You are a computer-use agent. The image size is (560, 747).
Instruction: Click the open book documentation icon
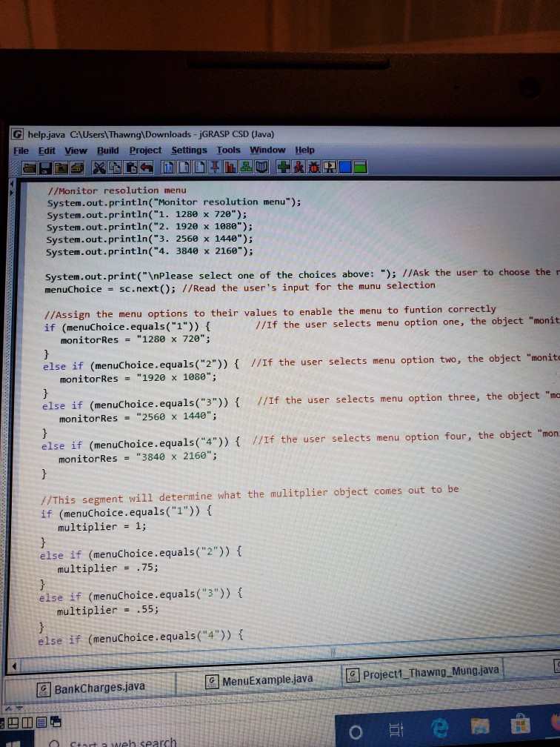tap(261, 167)
